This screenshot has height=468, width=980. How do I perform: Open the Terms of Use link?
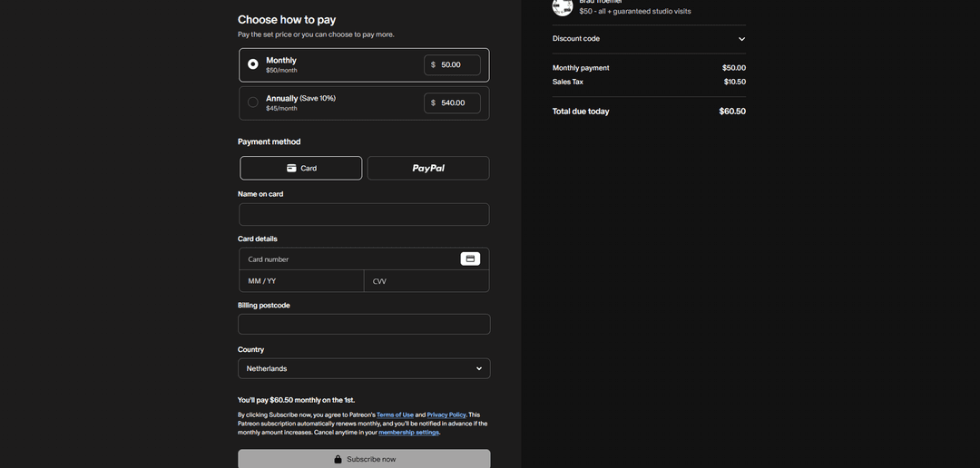tap(395, 414)
